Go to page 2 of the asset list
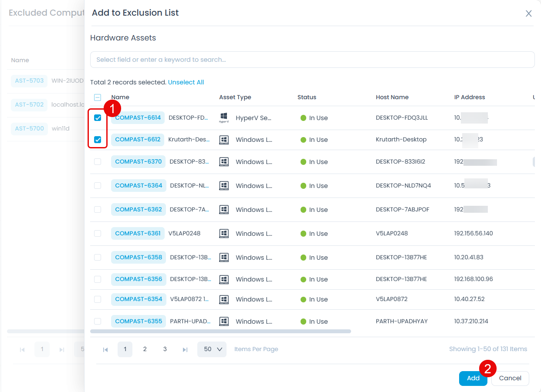Viewport: 541px width, 392px height. click(145, 349)
